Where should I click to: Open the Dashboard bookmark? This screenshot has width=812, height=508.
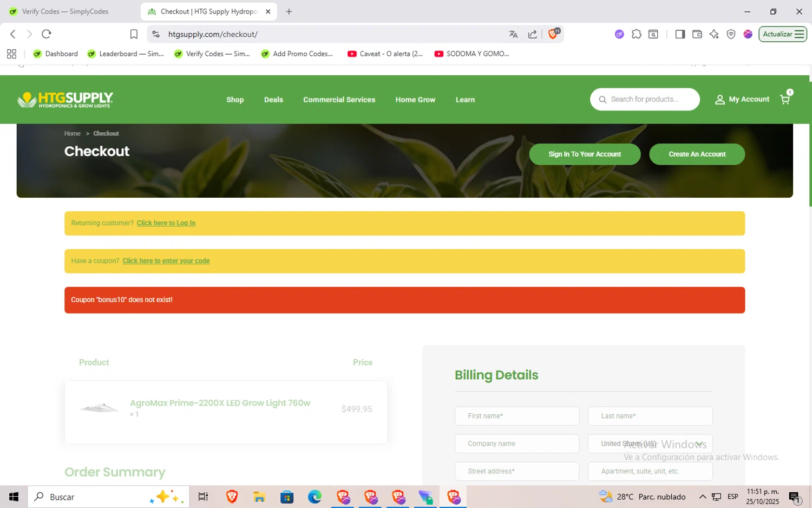[56, 54]
